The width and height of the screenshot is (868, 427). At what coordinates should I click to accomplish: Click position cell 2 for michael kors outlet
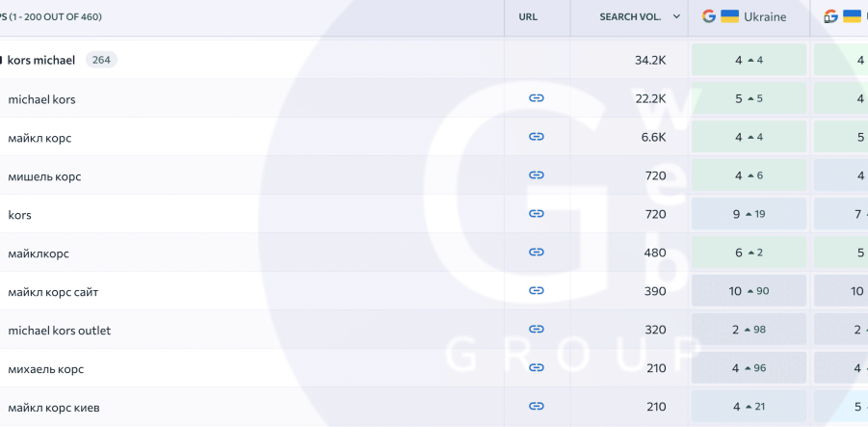[x=749, y=330]
